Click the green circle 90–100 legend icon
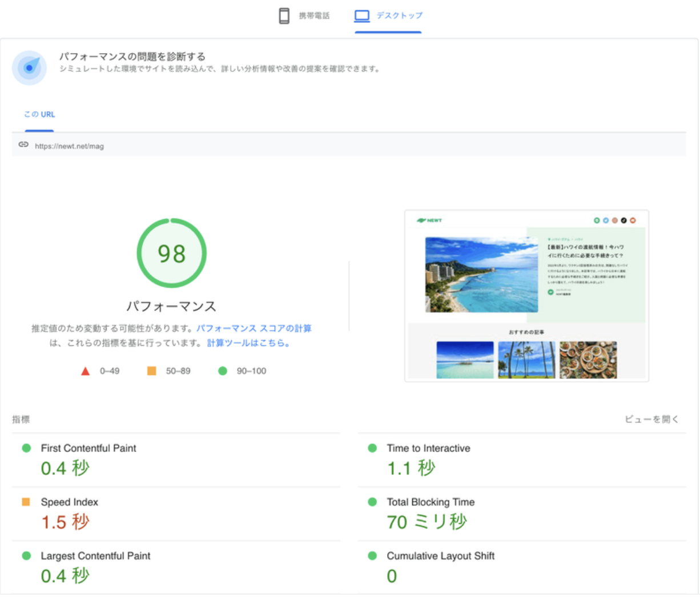The width and height of the screenshot is (700, 597). click(223, 371)
